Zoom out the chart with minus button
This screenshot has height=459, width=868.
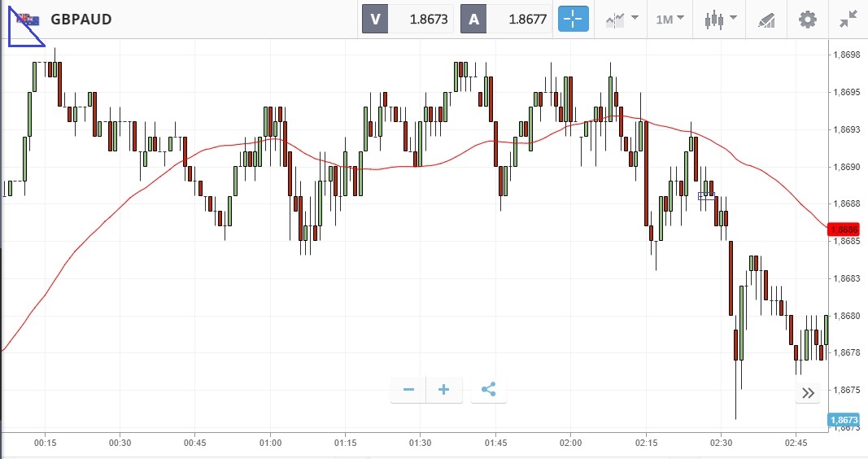click(x=408, y=390)
